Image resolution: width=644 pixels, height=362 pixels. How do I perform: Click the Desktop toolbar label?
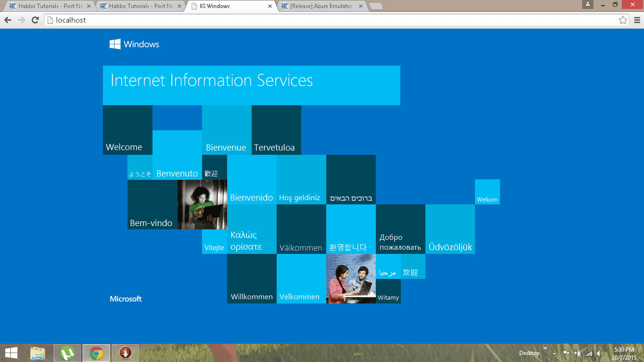(529, 353)
